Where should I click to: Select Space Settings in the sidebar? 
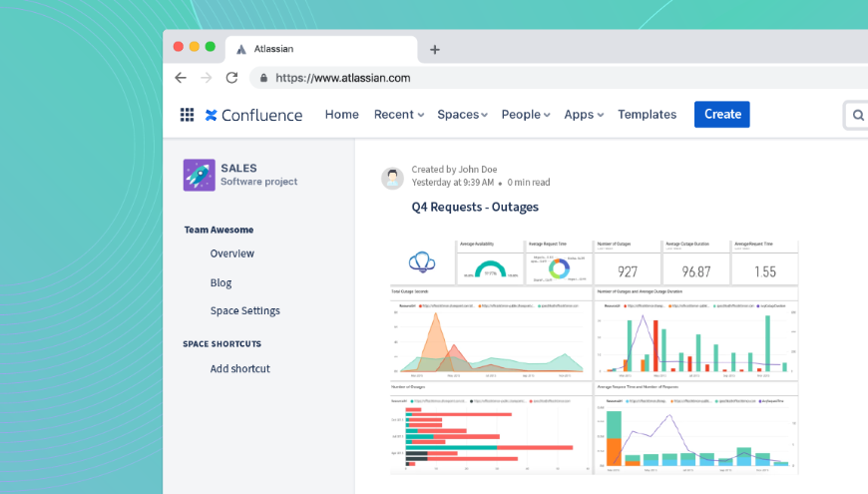click(x=245, y=310)
